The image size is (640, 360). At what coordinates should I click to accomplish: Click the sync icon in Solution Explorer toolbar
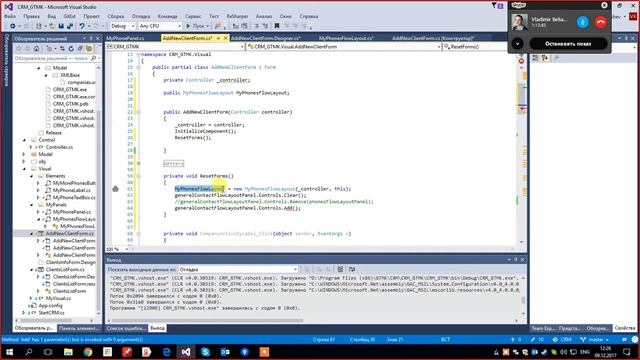[62, 49]
